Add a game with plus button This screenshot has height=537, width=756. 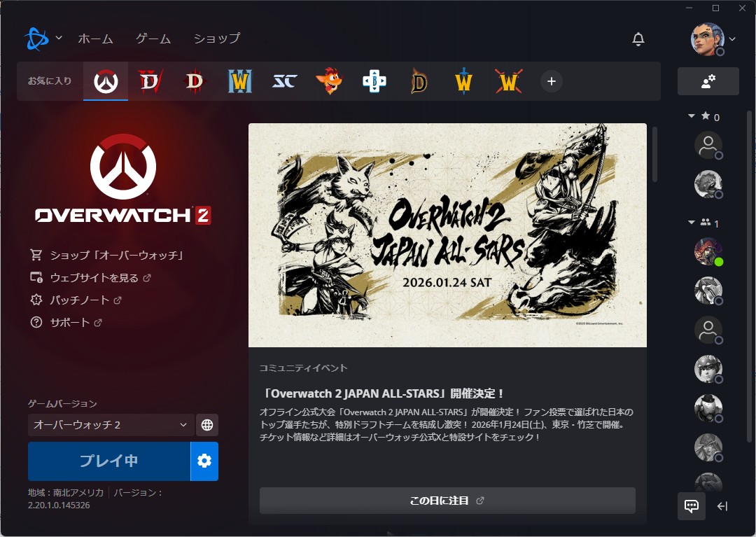pos(551,82)
